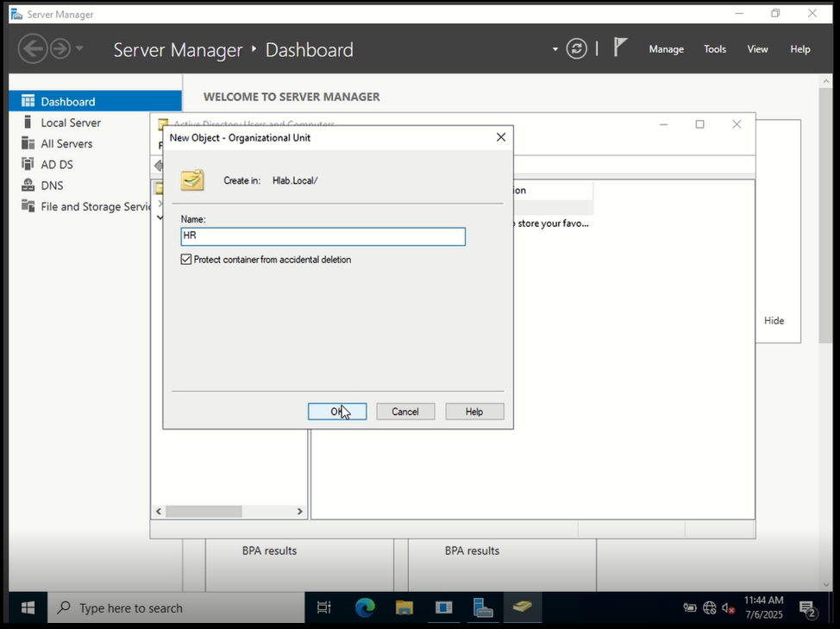Hide the welcome tile with the Hide link

774,320
